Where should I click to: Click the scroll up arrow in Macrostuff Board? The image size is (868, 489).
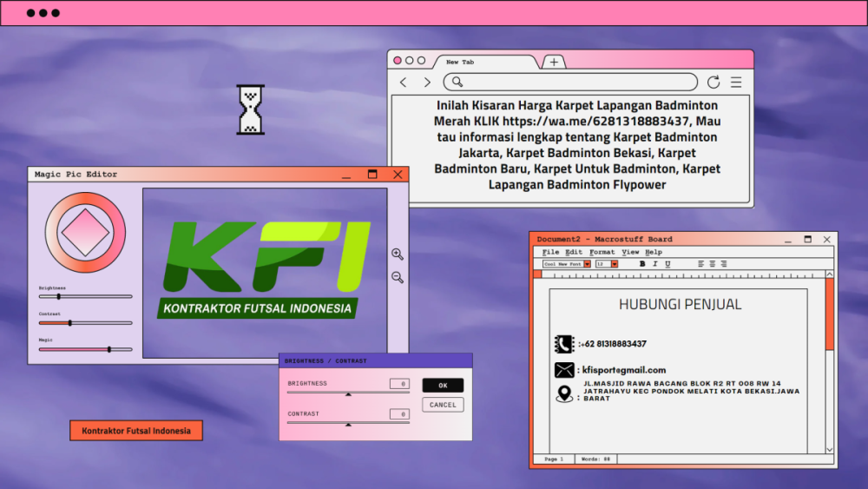point(829,274)
